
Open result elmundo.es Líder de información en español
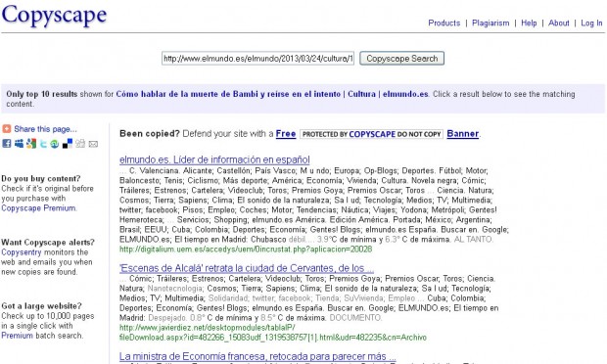coord(214,159)
